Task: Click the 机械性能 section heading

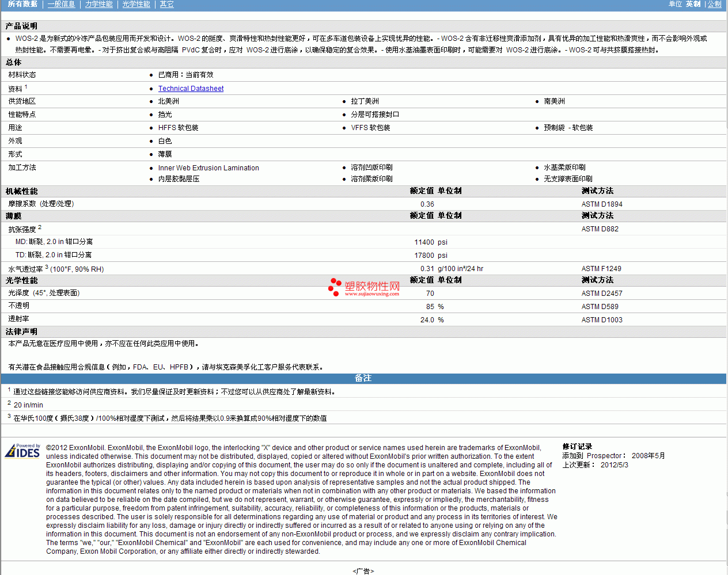Action: click(21, 191)
